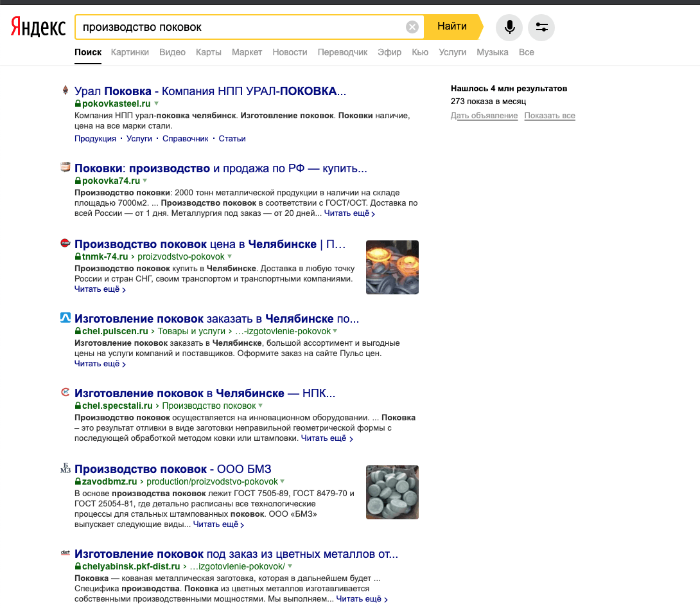700x608 pixels.
Task: Start voice search with microphone icon
Action: (509, 27)
